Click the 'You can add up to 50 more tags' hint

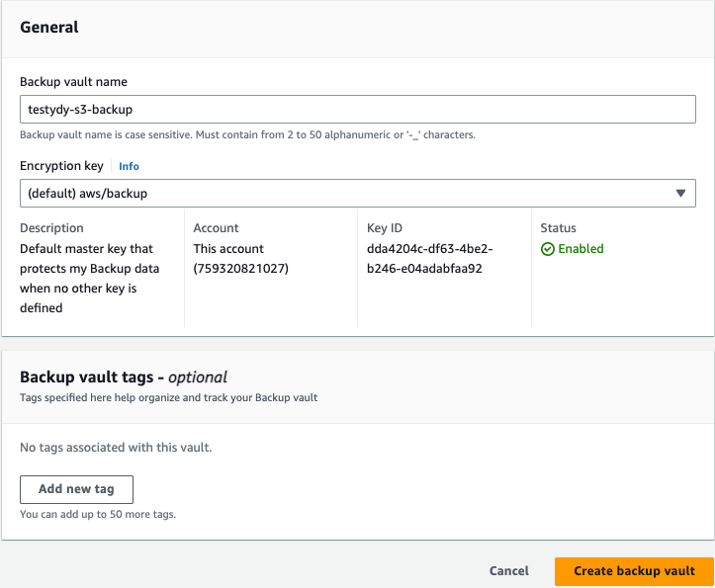tap(98, 514)
